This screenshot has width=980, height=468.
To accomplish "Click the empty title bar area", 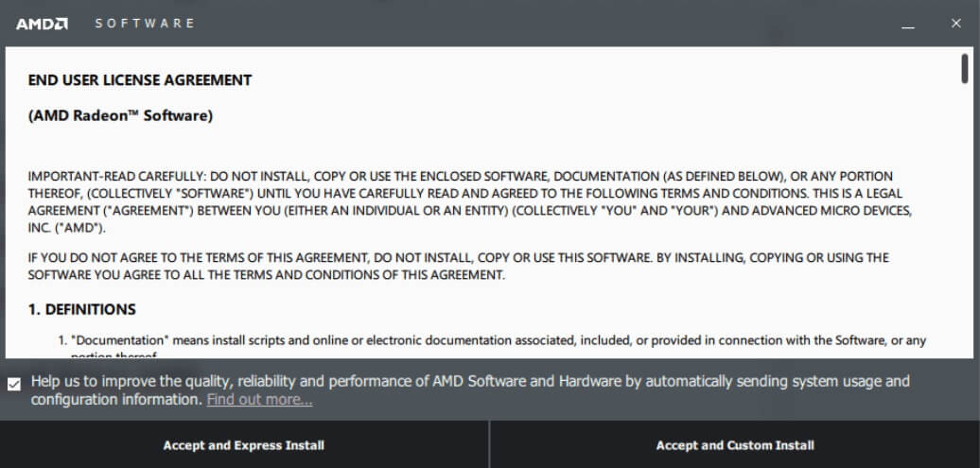I will click(x=544, y=23).
